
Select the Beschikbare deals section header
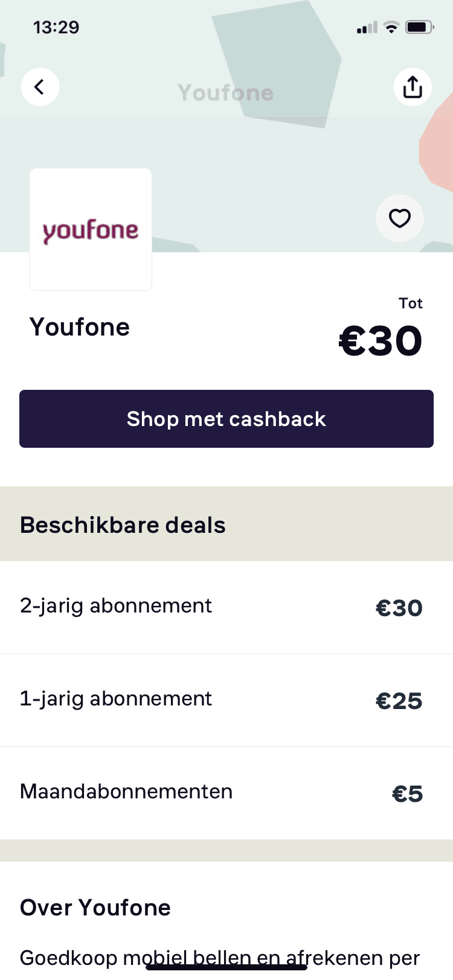point(123,524)
